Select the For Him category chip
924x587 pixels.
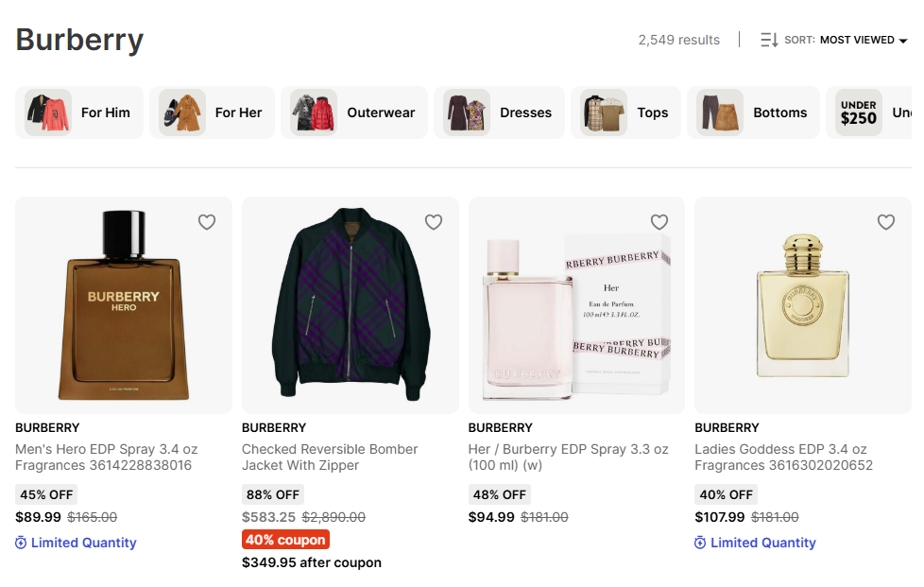79,112
